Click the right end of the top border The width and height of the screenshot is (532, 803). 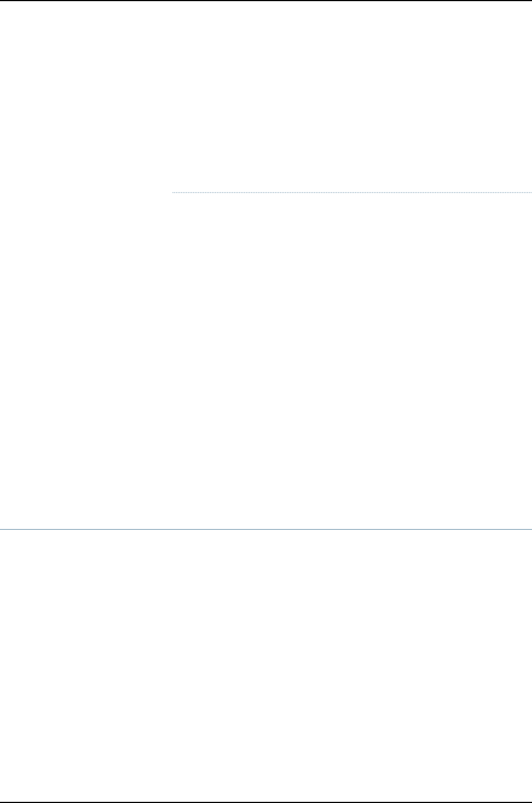531,1
